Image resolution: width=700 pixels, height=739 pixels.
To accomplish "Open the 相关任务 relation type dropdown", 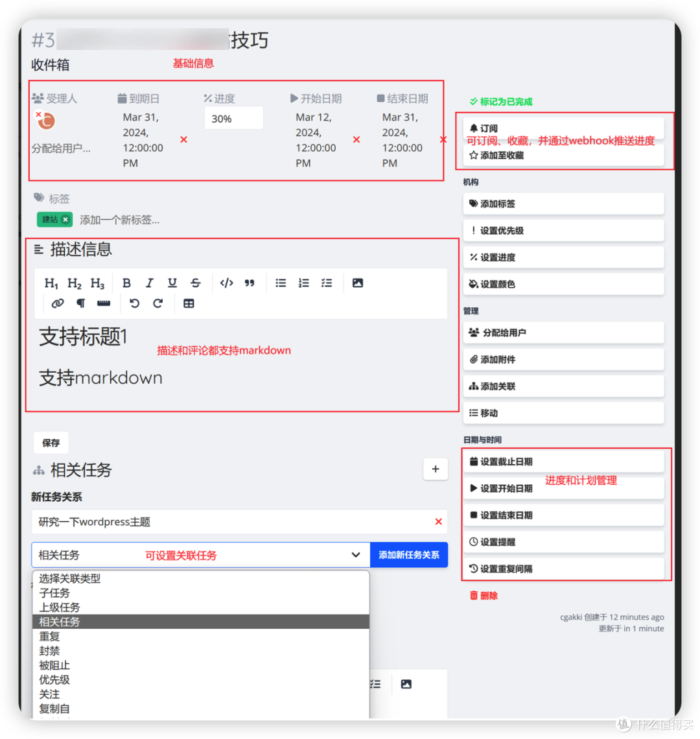I will [x=201, y=555].
